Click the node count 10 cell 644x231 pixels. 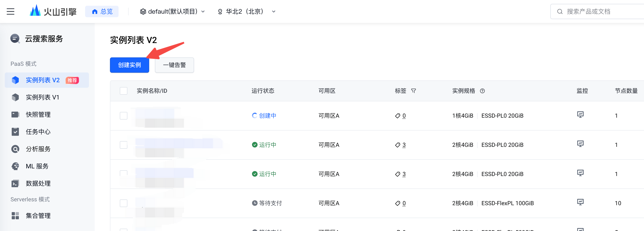pos(618,203)
